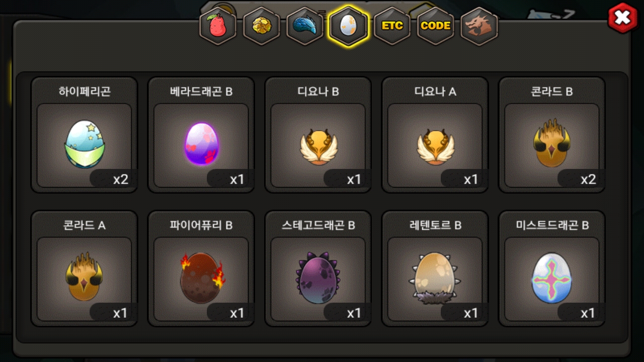
Task: Select the 콘라드 A horned egg
Action: tap(85, 277)
